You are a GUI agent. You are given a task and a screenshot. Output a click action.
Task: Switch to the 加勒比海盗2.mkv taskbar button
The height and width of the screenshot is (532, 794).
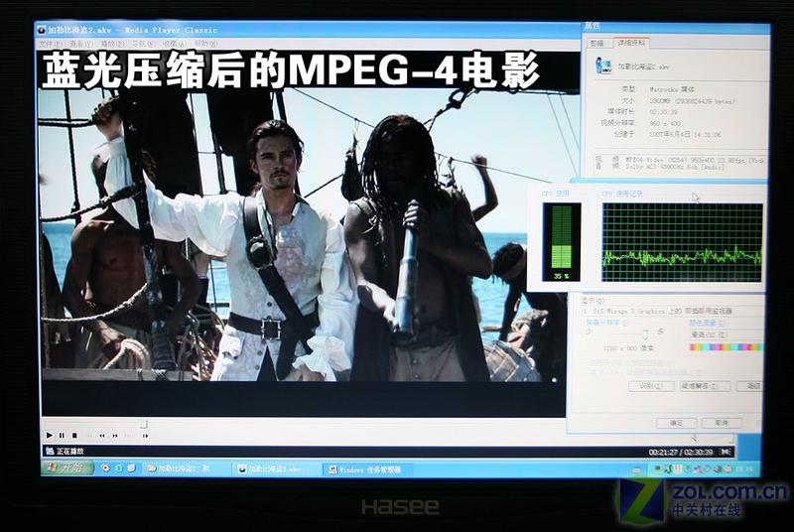(275, 469)
